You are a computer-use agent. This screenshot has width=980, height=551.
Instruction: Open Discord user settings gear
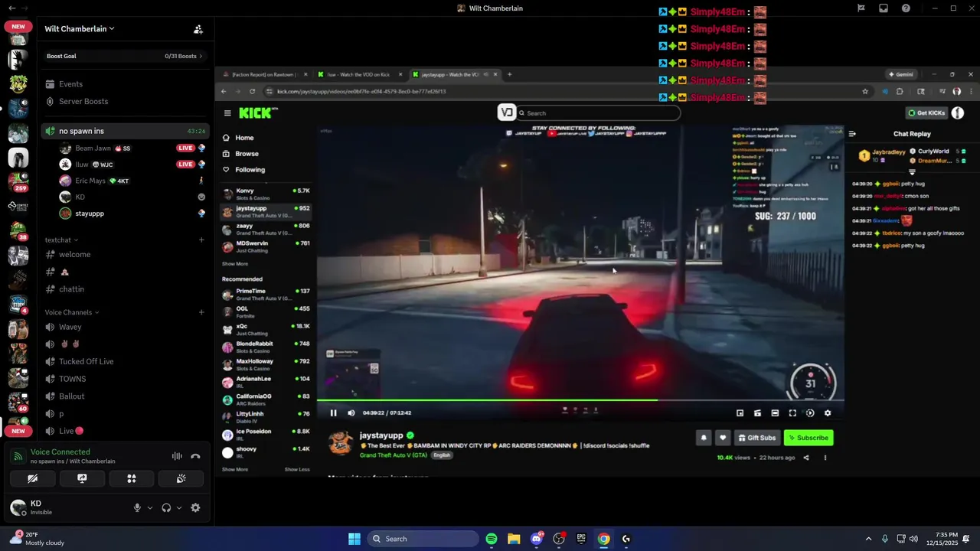[x=195, y=507]
